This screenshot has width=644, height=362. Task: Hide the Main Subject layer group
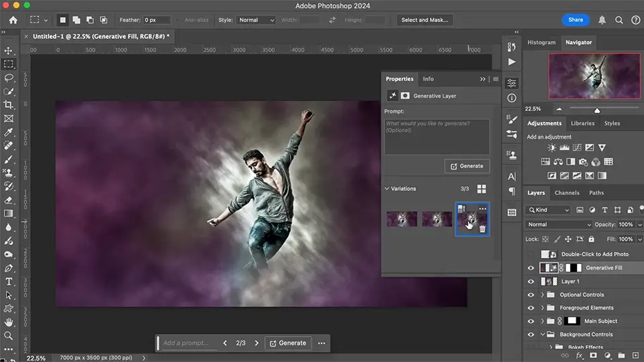(x=531, y=321)
